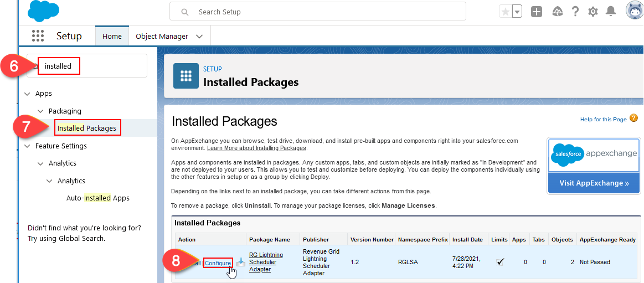Click the Limits checkmark for the RGLSA package
Viewport: 644px width, 283px height.
click(x=499, y=261)
